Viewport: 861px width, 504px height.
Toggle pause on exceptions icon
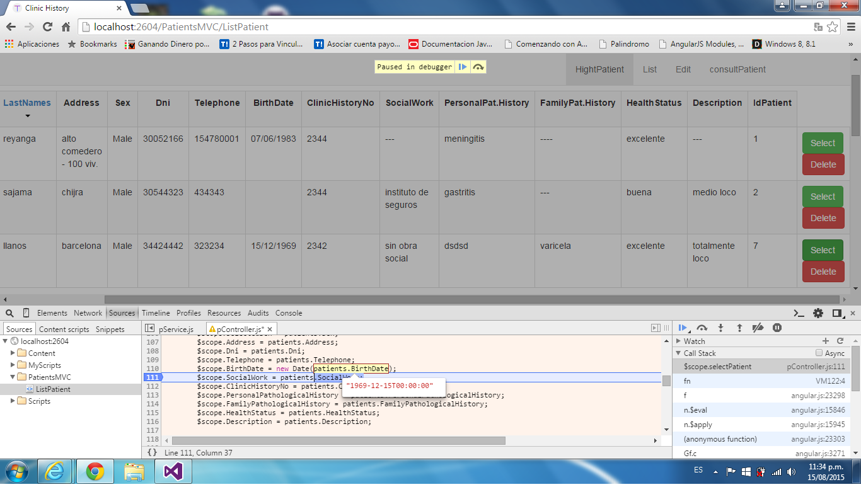pyautogui.click(x=777, y=328)
